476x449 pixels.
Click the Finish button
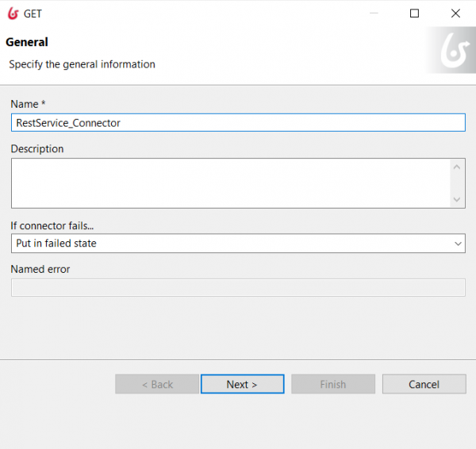(x=333, y=384)
